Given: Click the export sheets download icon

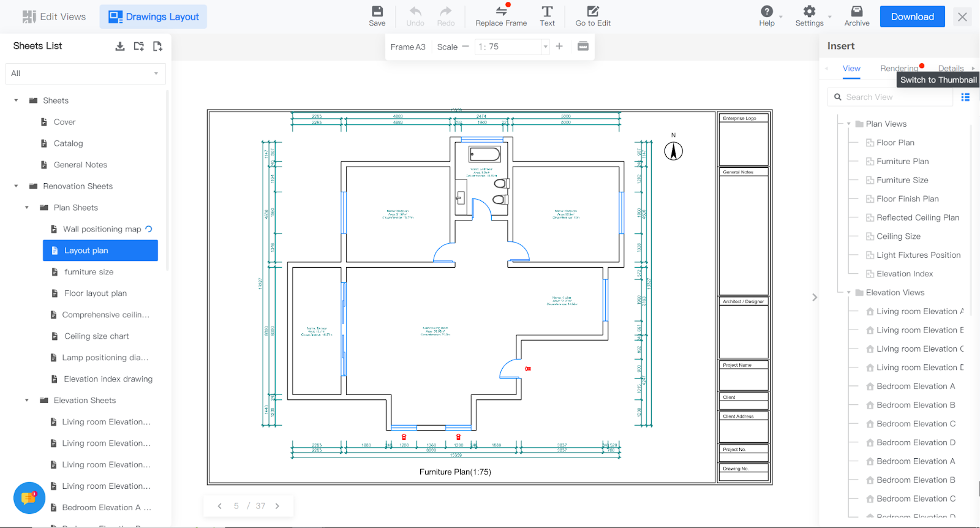Looking at the screenshot, I should point(120,46).
